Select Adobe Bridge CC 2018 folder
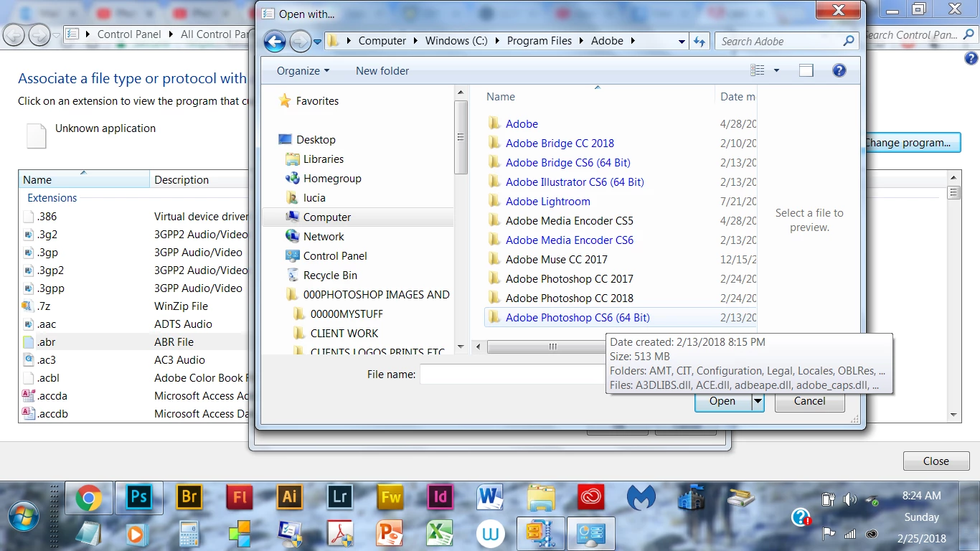This screenshot has width=980, height=551. tap(560, 143)
